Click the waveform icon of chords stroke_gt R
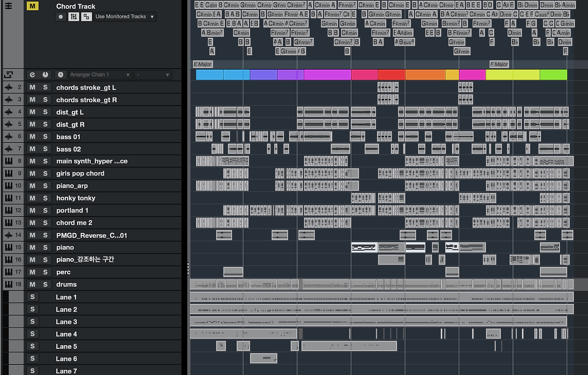 [x=8, y=100]
